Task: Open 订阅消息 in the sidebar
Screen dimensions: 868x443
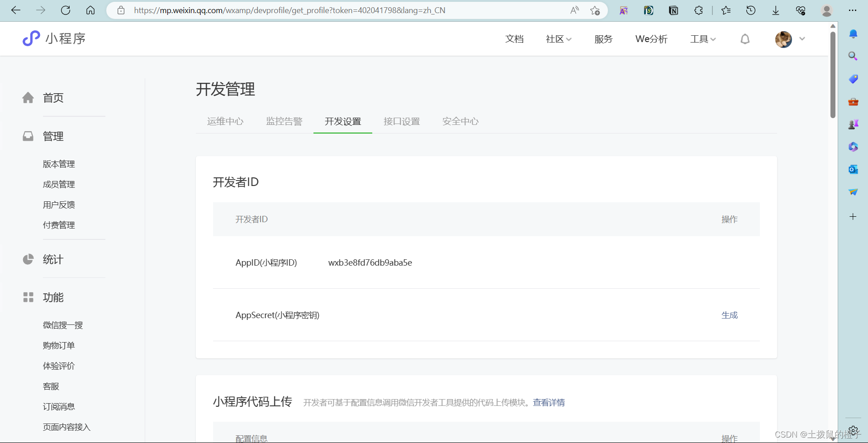Action: tap(59, 406)
